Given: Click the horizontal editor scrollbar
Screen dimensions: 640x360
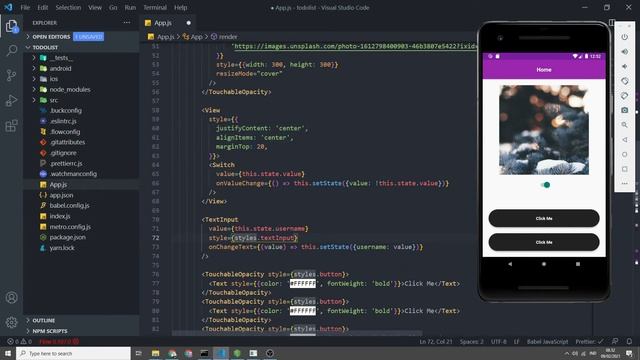Looking at the screenshot, I should [297, 333].
